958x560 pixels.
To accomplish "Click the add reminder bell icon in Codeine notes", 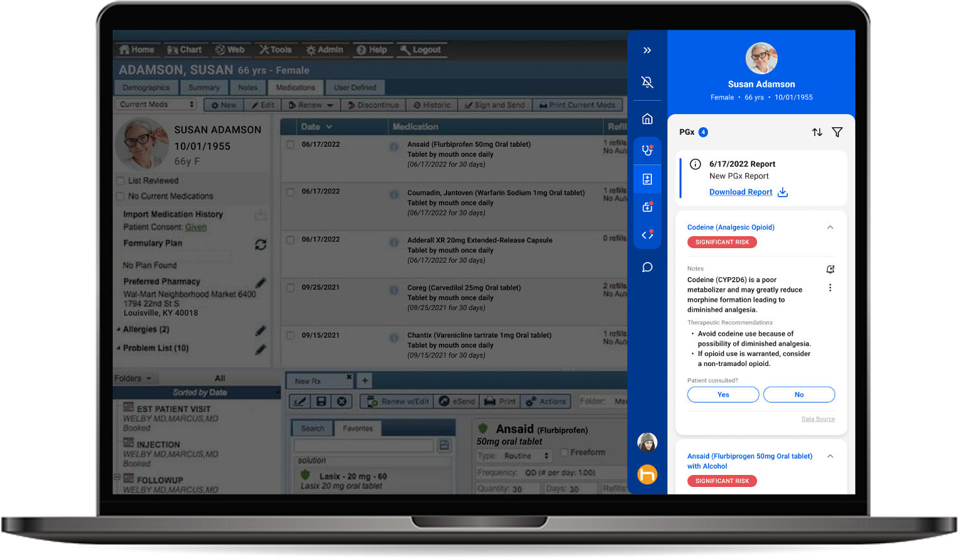I will tap(830, 270).
